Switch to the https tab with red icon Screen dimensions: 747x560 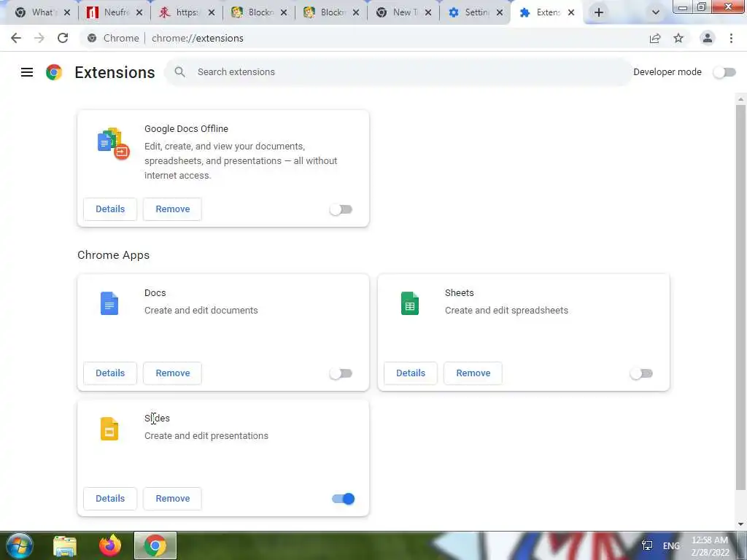click(187, 13)
